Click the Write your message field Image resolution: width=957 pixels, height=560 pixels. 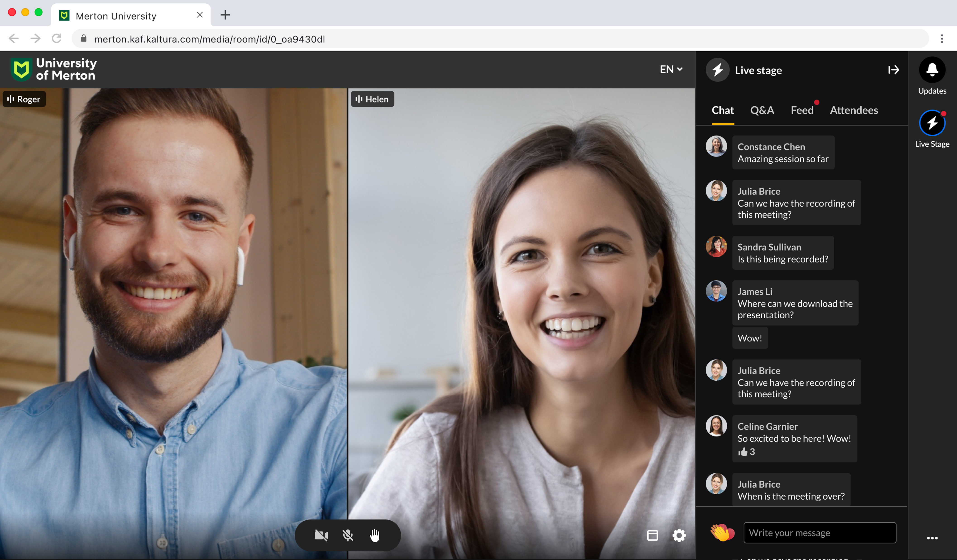click(820, 533)
